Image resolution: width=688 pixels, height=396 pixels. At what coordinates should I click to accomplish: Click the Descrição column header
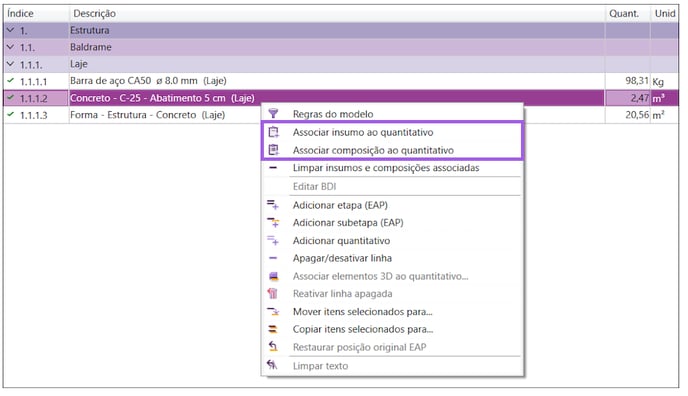(337, 14)
